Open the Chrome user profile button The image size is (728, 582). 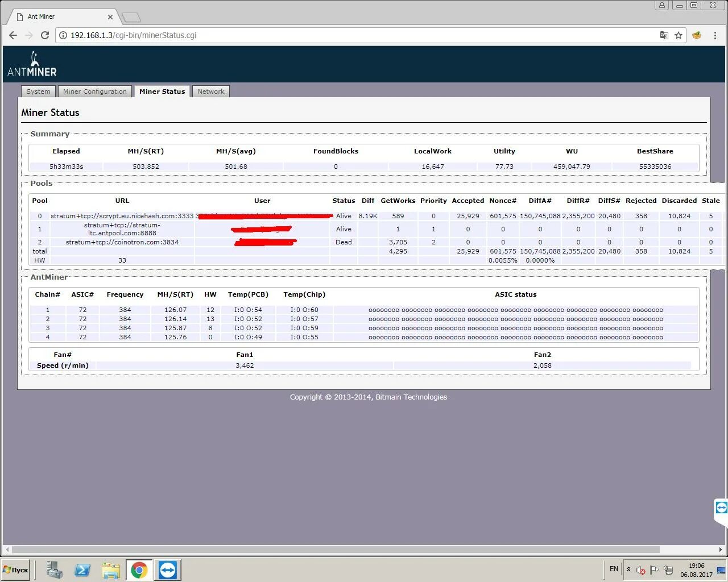661,5
